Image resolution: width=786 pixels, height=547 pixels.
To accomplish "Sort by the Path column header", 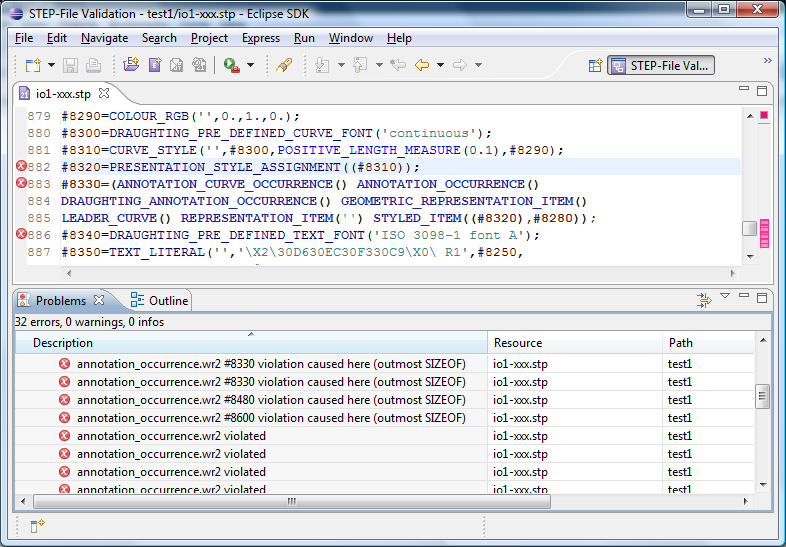I will click(x=708, y=343).
